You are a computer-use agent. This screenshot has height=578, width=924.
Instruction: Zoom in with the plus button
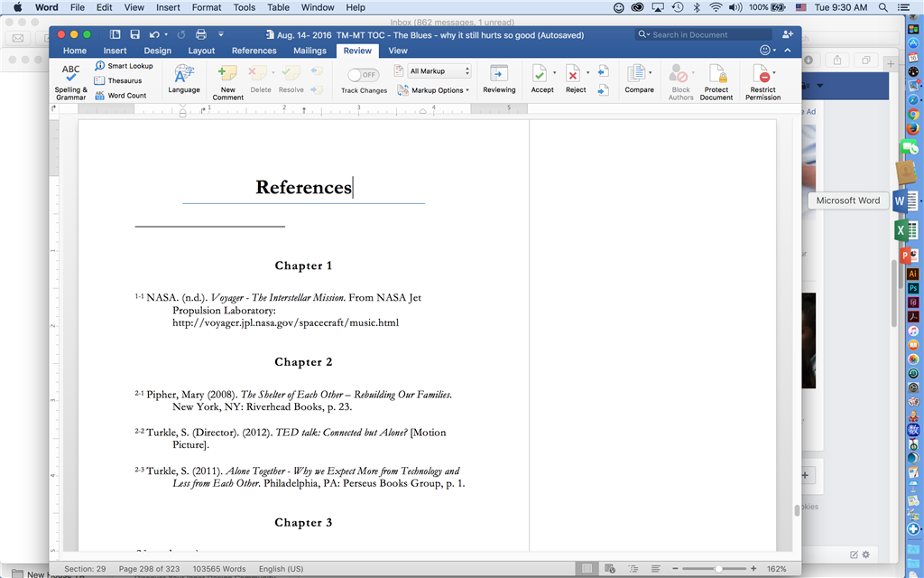pos(753,569)
